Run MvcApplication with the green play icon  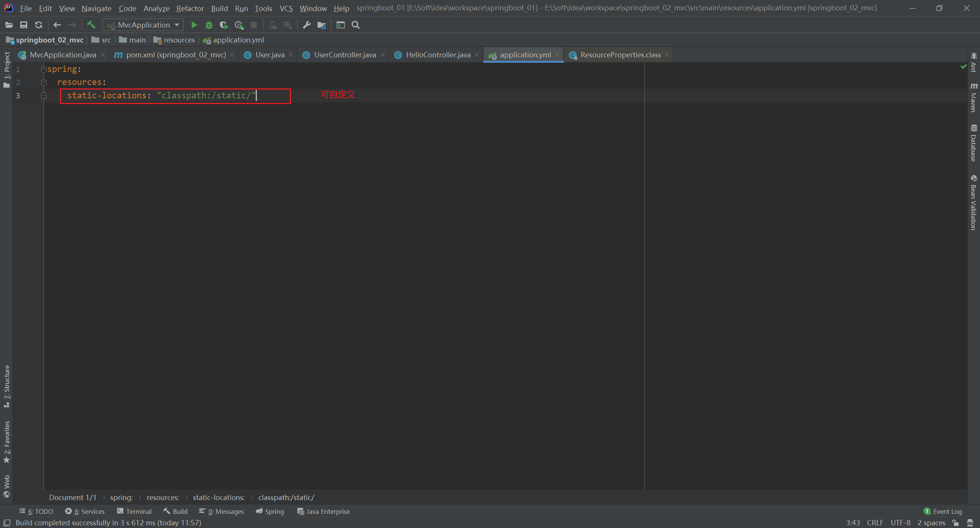194,25
